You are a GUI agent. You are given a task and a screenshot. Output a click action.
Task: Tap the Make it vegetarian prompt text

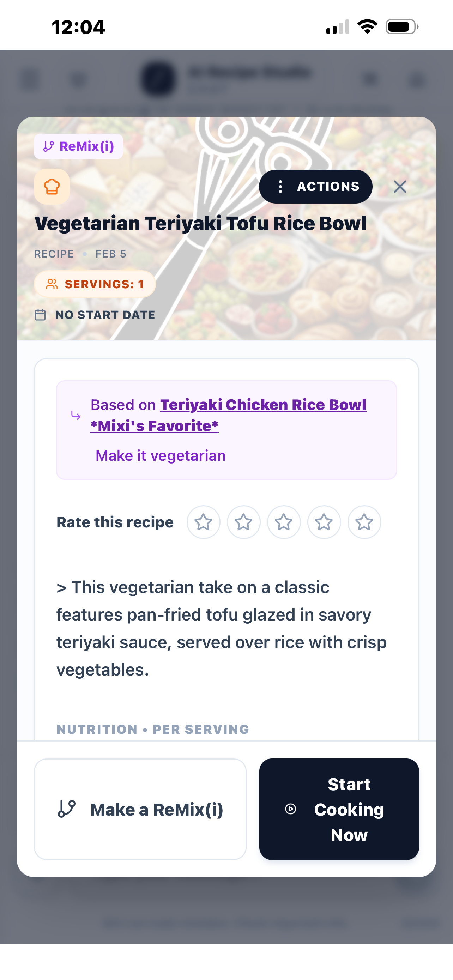pyautogui.click(x=161, y=455)
